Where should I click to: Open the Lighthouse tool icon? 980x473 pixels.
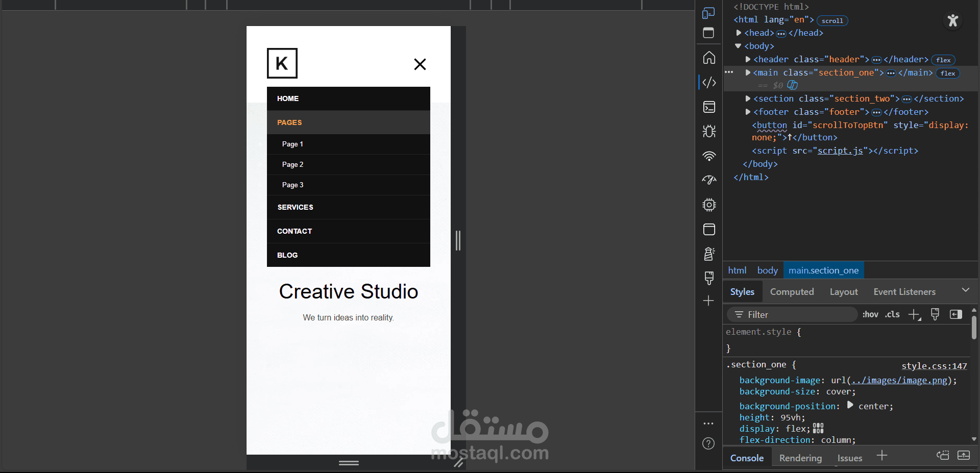pyautogui.click(x=709, y=254)
